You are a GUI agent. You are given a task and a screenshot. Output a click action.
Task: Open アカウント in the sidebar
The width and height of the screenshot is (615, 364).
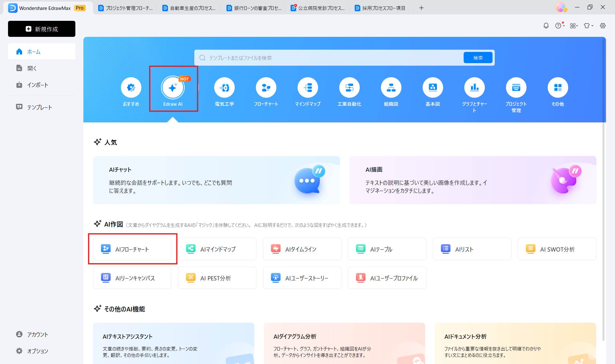(x=42, y=335)
